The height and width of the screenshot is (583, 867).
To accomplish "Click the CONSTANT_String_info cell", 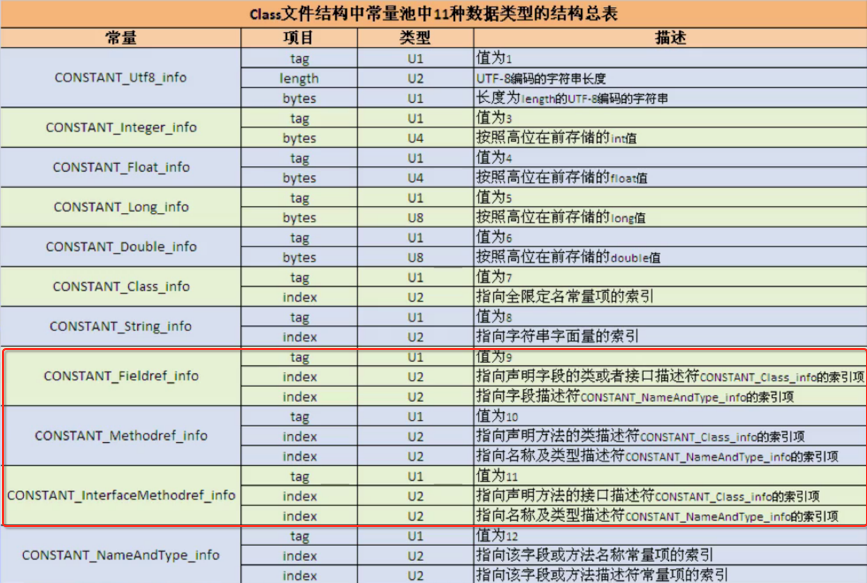I will tap(121, 326).
